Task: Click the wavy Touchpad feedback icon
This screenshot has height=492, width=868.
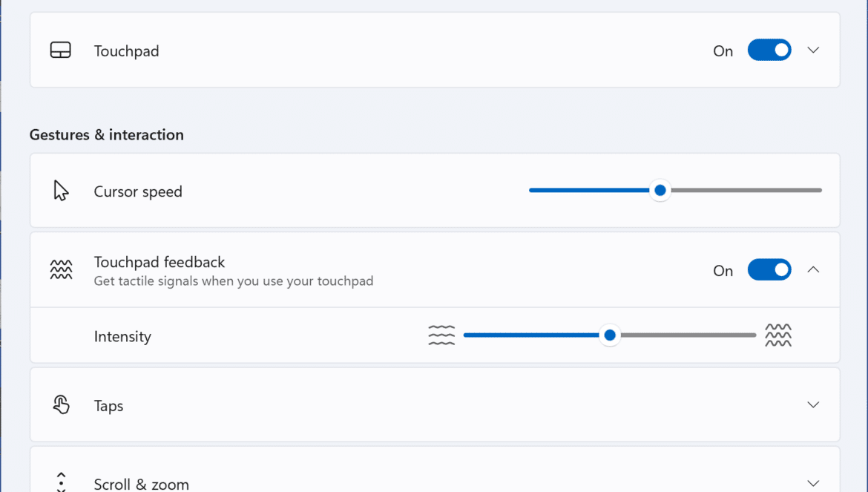Action: [61, 269]
